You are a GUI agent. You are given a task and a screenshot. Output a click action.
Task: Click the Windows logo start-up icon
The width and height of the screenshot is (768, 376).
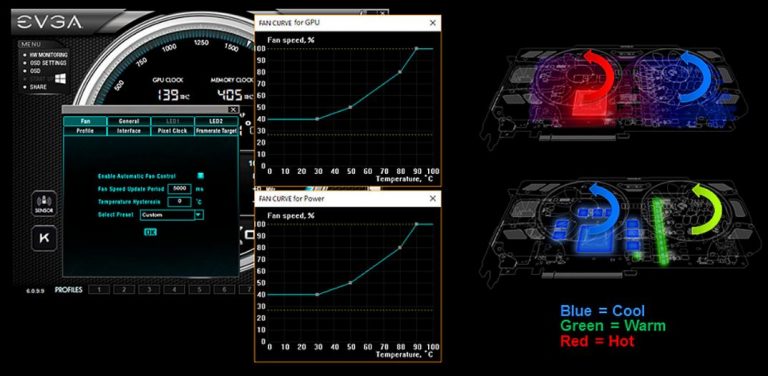(x=60, y=79)
